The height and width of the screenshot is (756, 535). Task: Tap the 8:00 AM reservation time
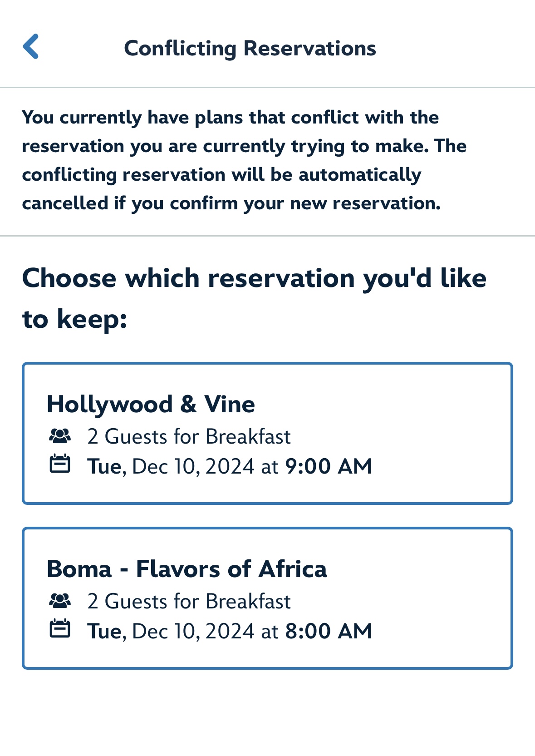tap(329, 631)
